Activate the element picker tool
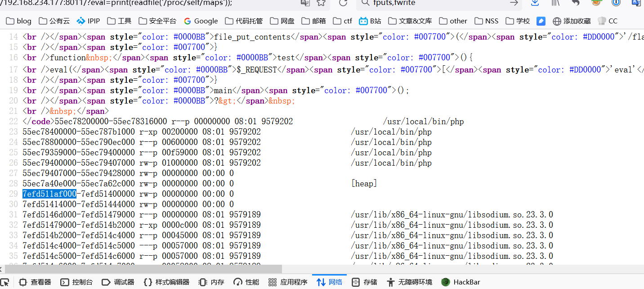This screenshot has width=644, height=289. coord(4,282)
